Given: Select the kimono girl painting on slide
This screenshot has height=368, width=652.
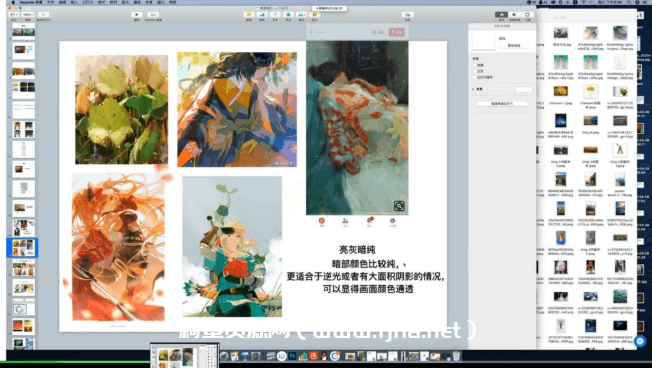Looking at the screenshot, I should coord(237,109).
